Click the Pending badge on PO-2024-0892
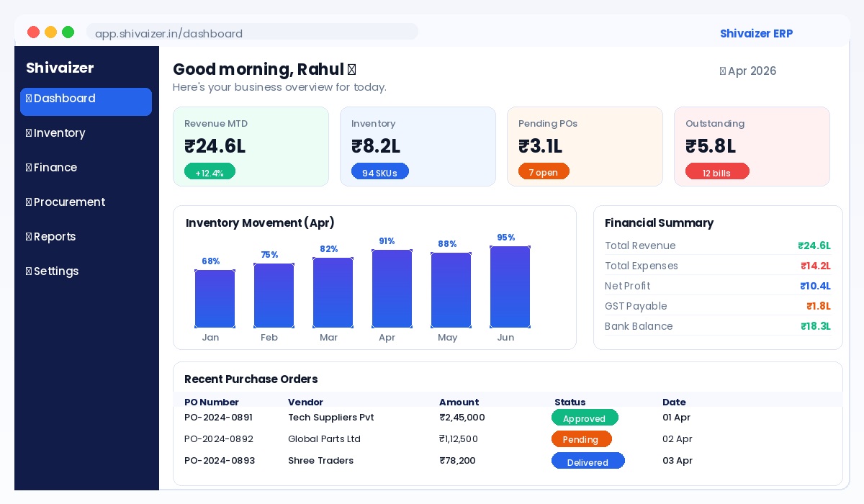The height and width of the screenshot is (504, 864). (x=582, y=439)
